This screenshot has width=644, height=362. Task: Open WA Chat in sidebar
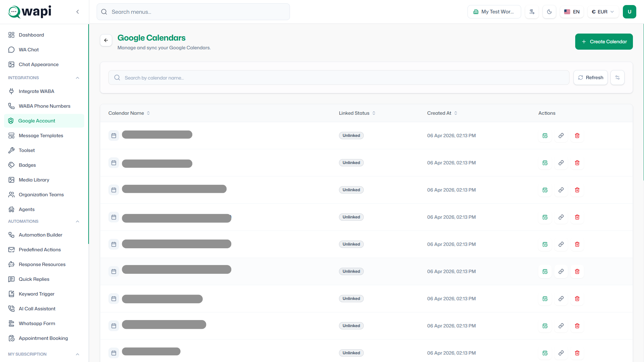click(x=44, y=50)
